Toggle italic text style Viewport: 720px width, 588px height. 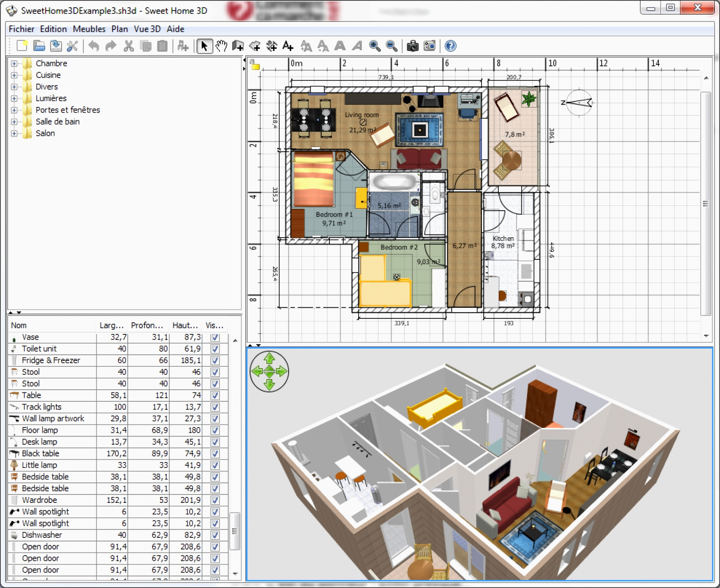tap(357, 46)
